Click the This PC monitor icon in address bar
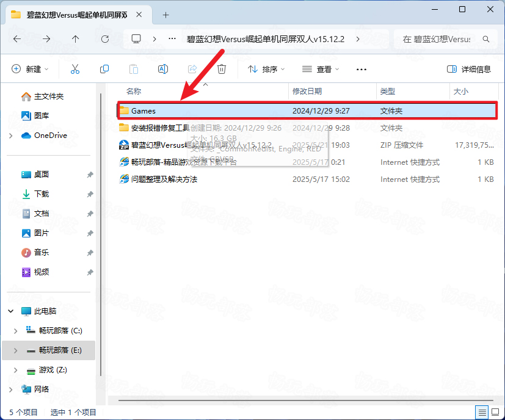The width and height of the screenshot is (505, 420). [x=136, y=39]
